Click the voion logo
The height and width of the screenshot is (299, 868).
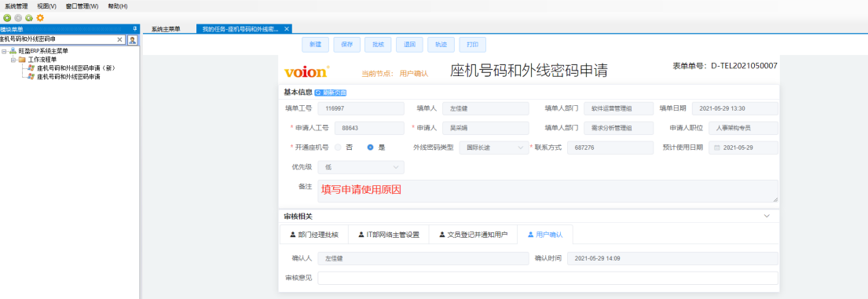tap(306, 71)
